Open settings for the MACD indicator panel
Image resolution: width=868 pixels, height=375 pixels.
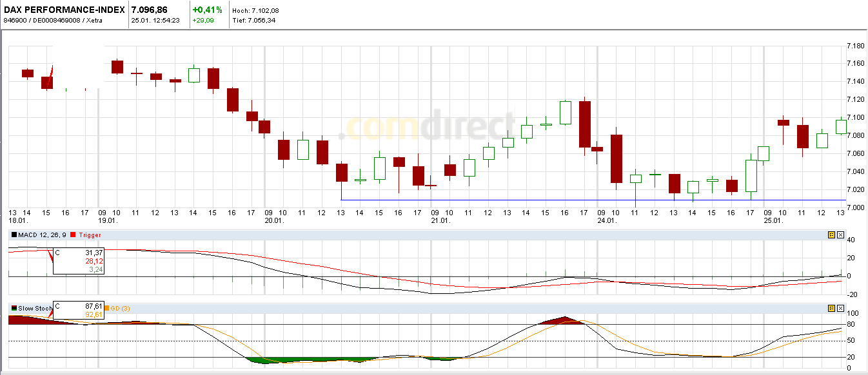(831, 235)
